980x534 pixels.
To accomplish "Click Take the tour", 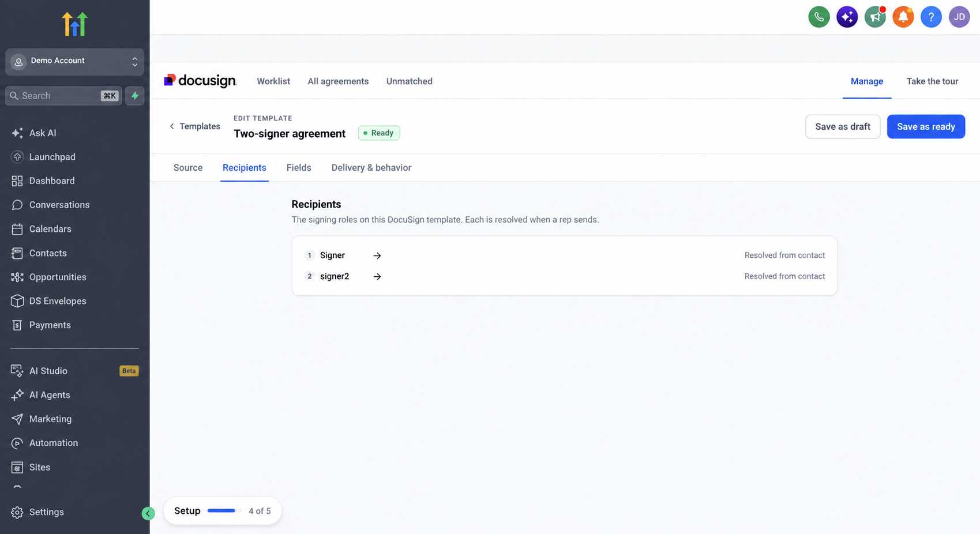I will point(932,81).
